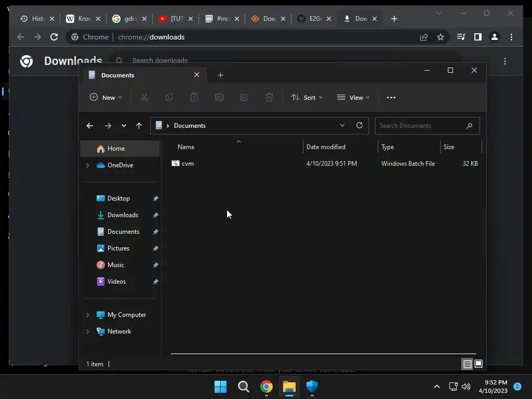
Task: Expand the OneDrive tree node
Action: 87,165
